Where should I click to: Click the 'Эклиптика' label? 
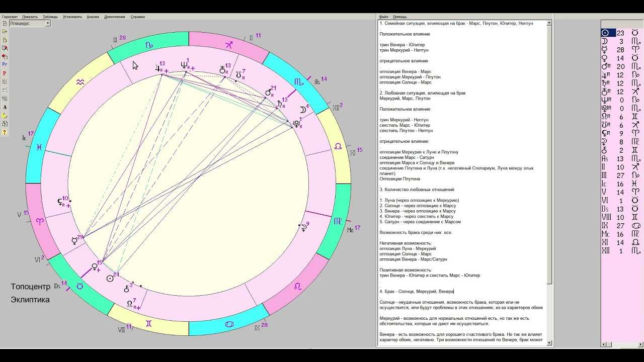(x=30, y=300)
